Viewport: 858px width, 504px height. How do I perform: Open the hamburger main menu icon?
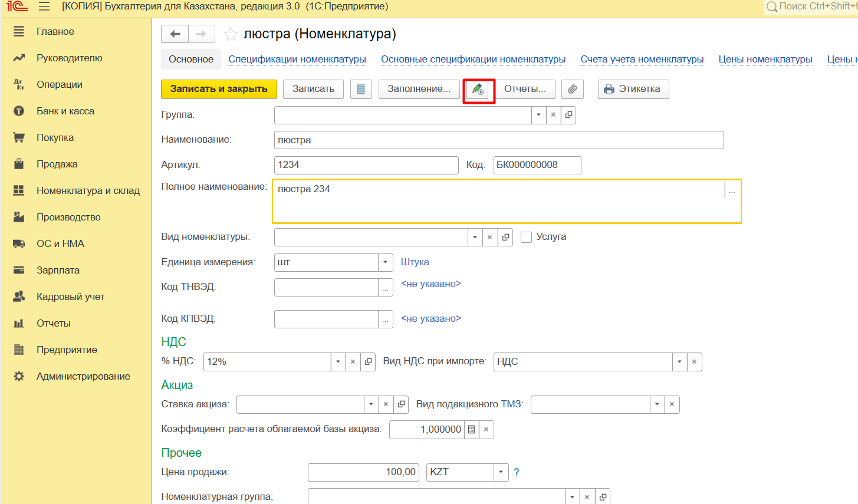44,6
